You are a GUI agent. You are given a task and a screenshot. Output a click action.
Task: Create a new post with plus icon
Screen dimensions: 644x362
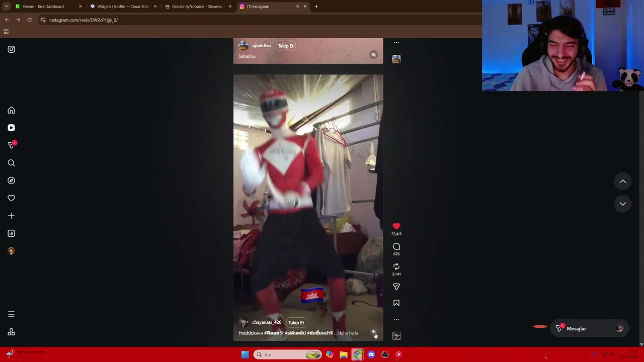click(11, 216)
